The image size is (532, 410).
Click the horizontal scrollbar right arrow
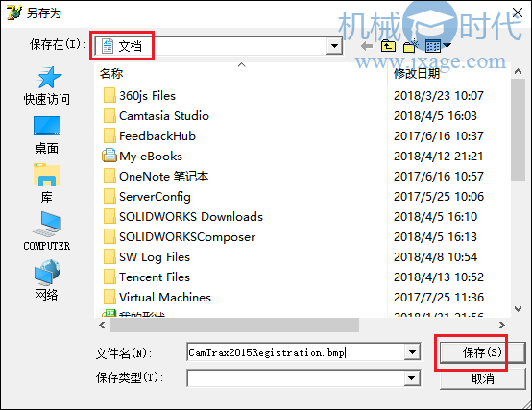[x=502, y=325]
